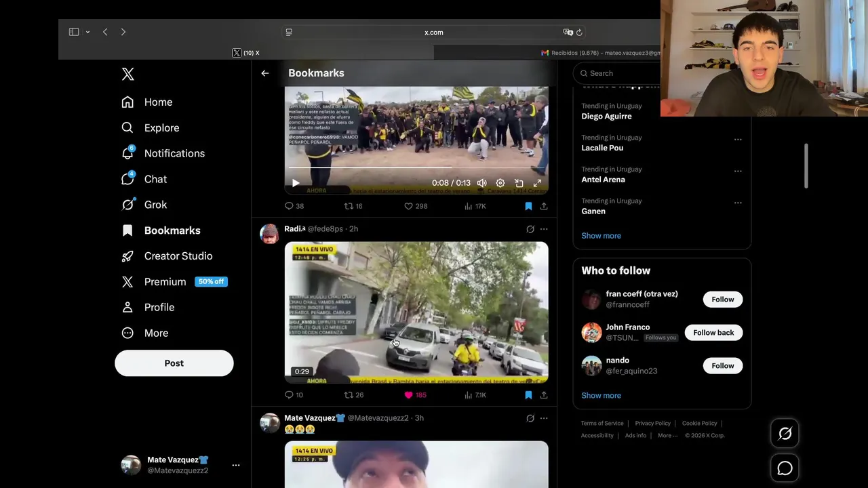The image size is (868, 488).
Task: Open Explore in sidebar
Action: click(x=151, y=128)
